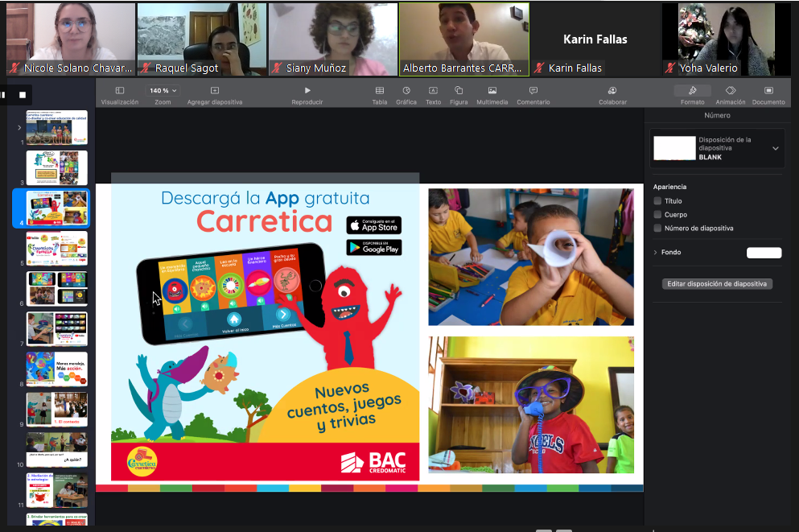
Task: Open the Documento inspector tab
Action: 768,95
